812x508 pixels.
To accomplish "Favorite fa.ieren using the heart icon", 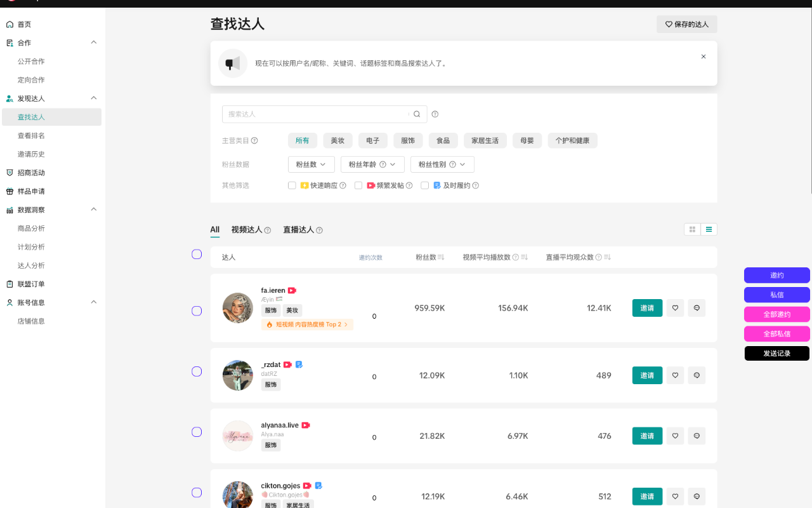I will click(x=675, y=307).
